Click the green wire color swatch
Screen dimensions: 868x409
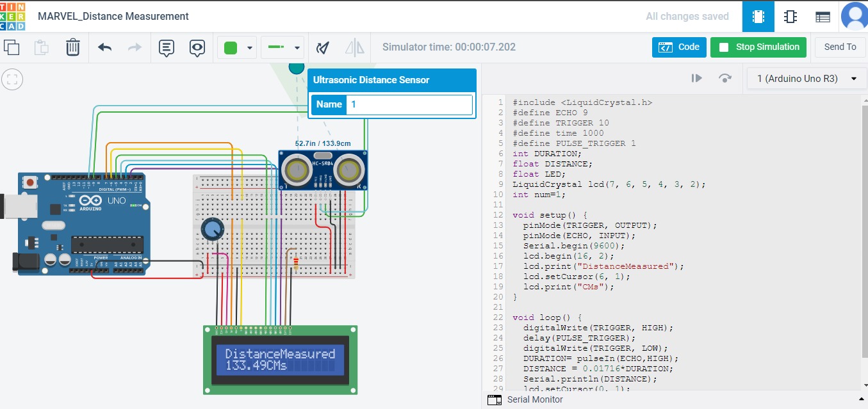pos(231,48)
